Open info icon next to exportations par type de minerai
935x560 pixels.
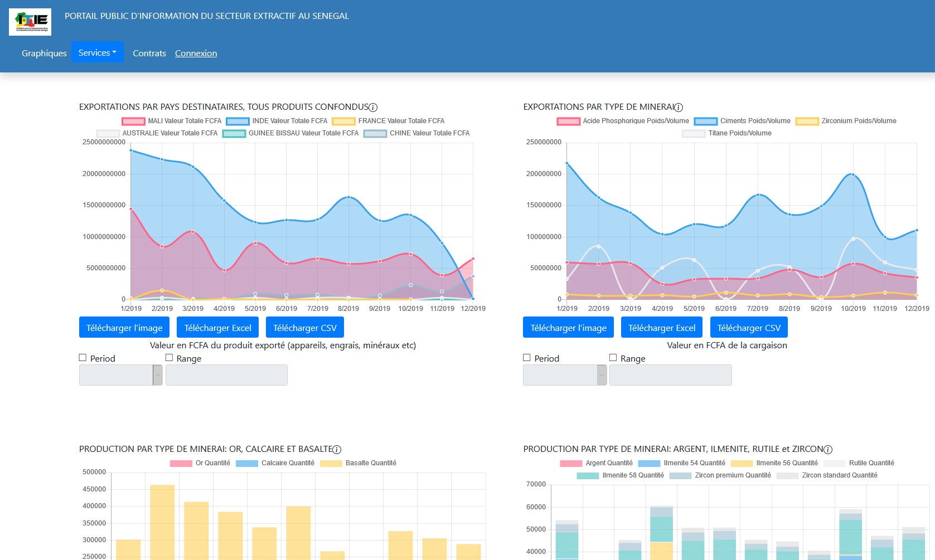coord(679,108)
